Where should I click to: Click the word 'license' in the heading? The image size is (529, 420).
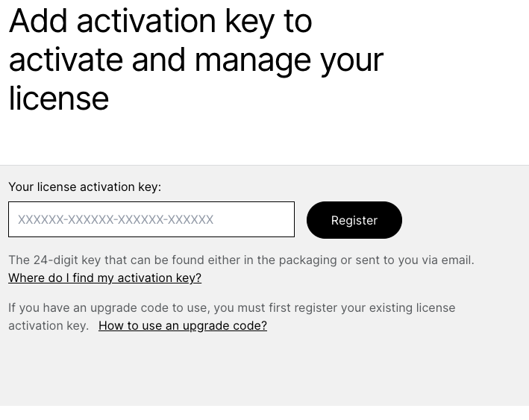click(59, 98)
